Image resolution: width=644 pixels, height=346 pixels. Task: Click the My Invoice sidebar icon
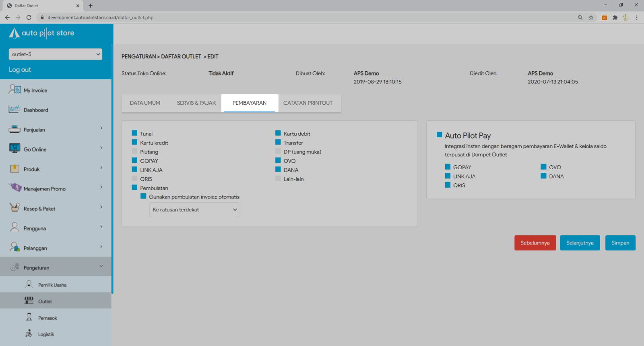pyautogui.click(x=15, y=89)
